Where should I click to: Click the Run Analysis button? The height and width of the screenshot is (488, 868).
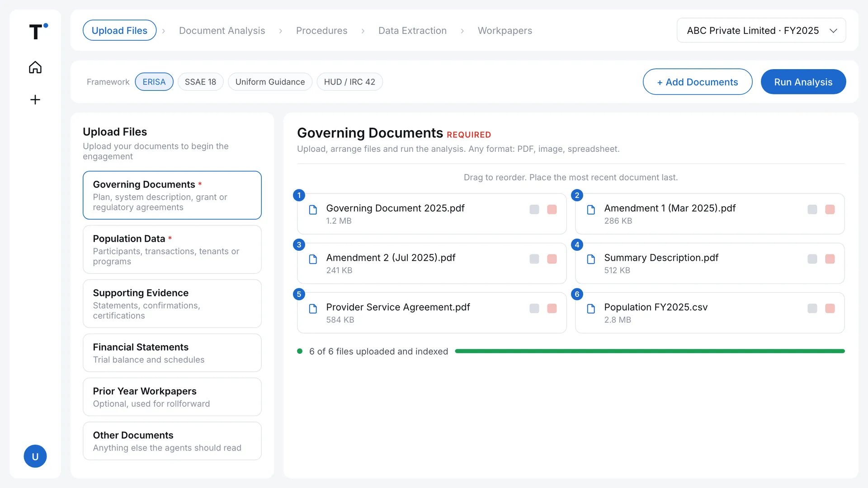point(803,82)
